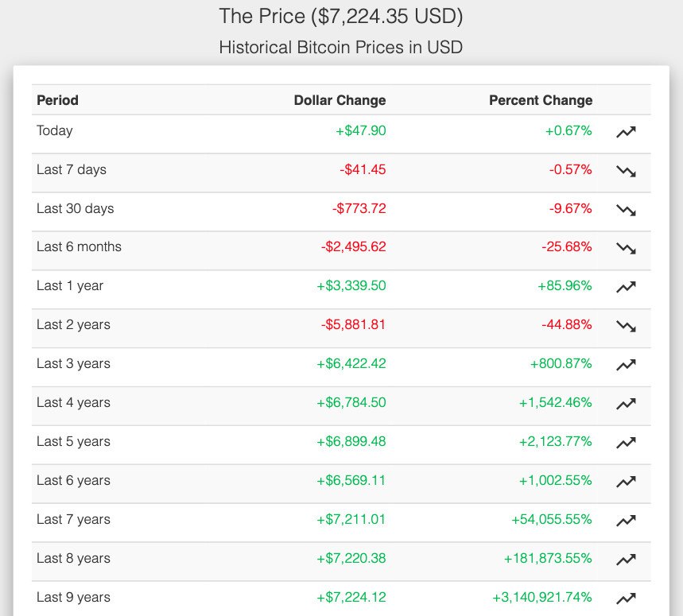The height and width of the screenshot is (616, 683).
Task: Click the upward trend icon in Today row
Action: coord(626,132)
